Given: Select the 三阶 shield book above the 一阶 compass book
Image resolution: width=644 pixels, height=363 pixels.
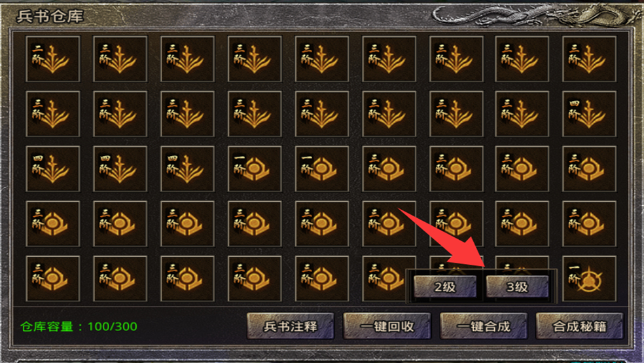Looking at the screenshot, I should click(590, 223).
